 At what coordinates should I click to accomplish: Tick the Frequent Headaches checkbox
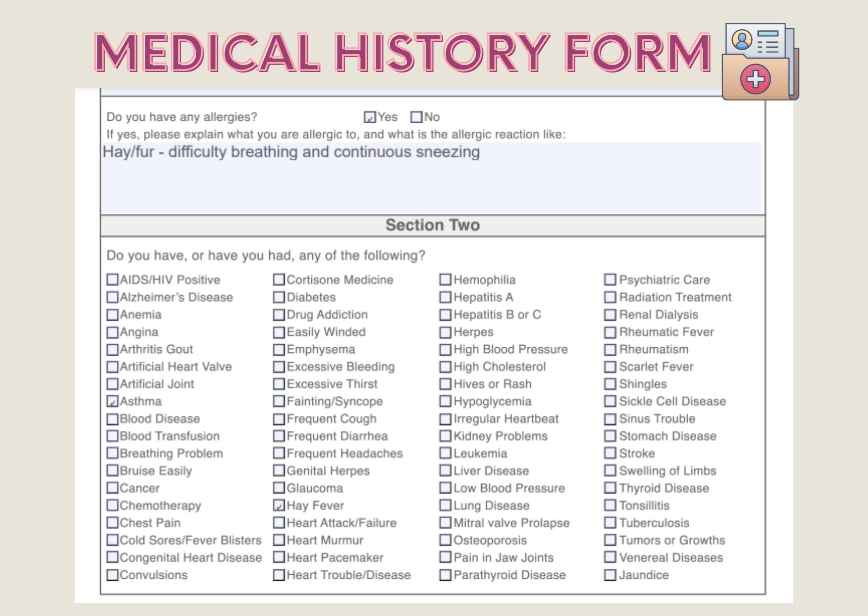click(279, 454)
